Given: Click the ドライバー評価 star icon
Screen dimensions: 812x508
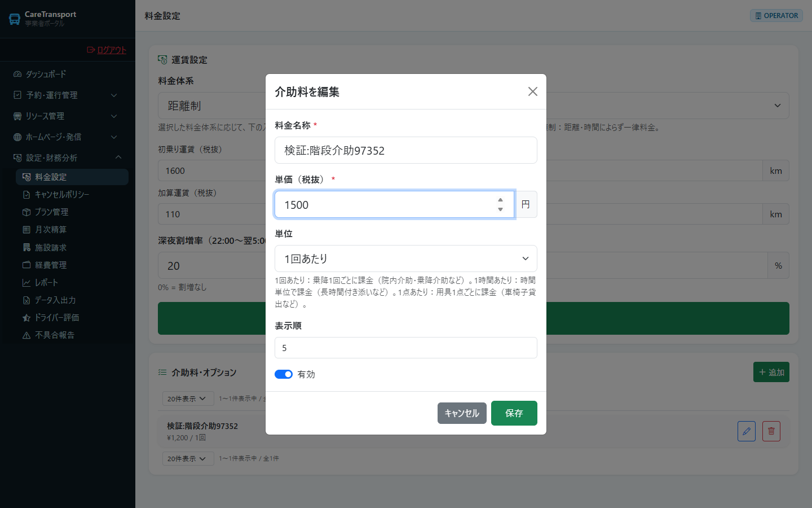Looking at the screenshot, I should point(27,317).
